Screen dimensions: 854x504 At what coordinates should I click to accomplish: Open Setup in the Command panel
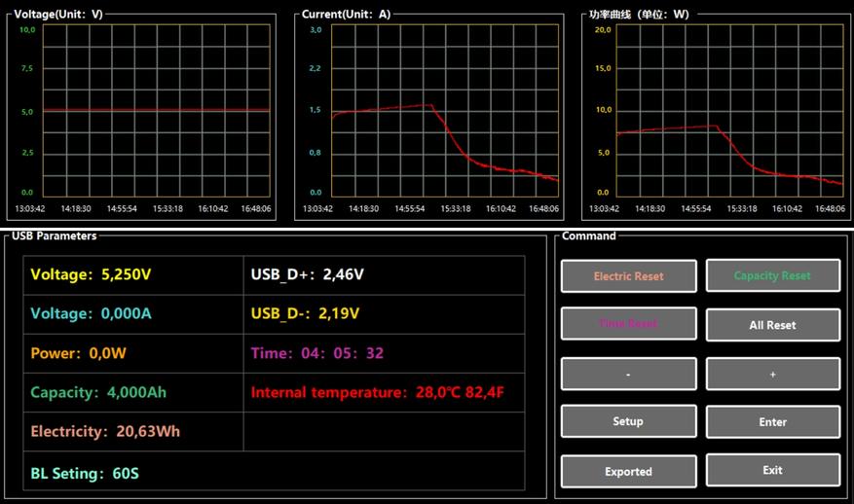pyautogui.click(x=628, y=421)
